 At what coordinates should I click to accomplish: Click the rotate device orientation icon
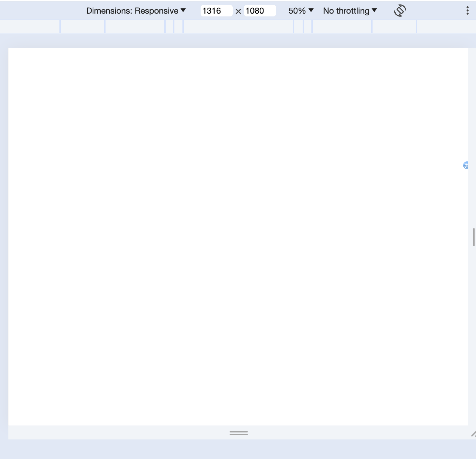tap(400, 10)
